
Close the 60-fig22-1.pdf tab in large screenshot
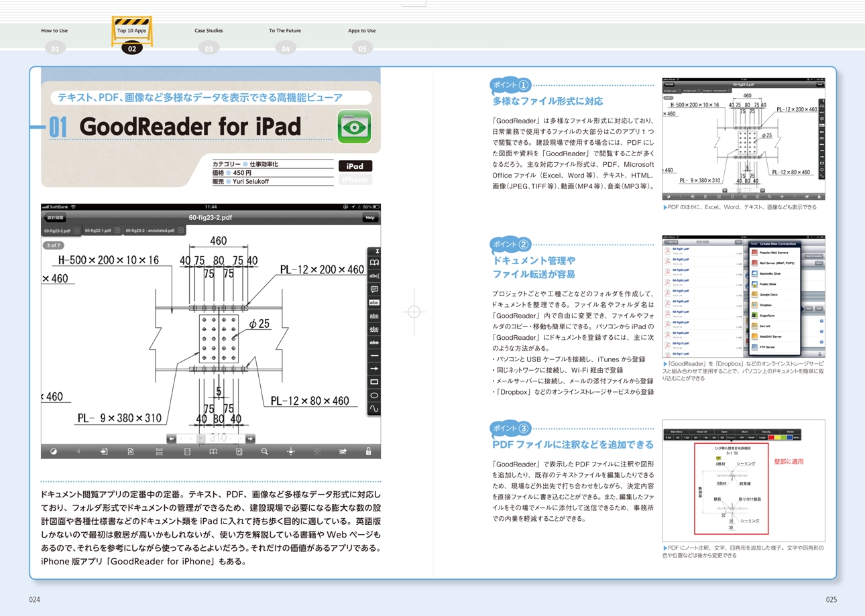(x=117, y=231)
